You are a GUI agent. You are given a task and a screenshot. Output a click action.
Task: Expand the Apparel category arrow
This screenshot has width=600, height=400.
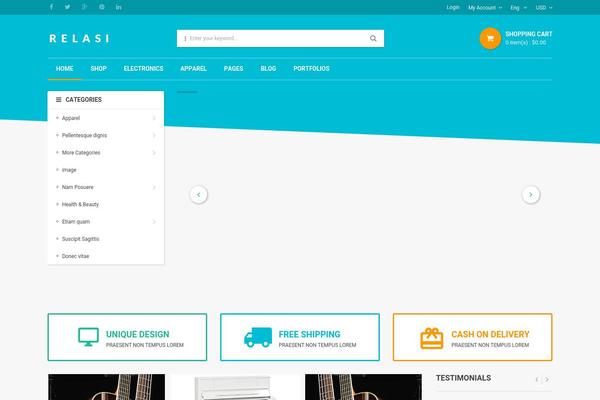tap(154, 118)
